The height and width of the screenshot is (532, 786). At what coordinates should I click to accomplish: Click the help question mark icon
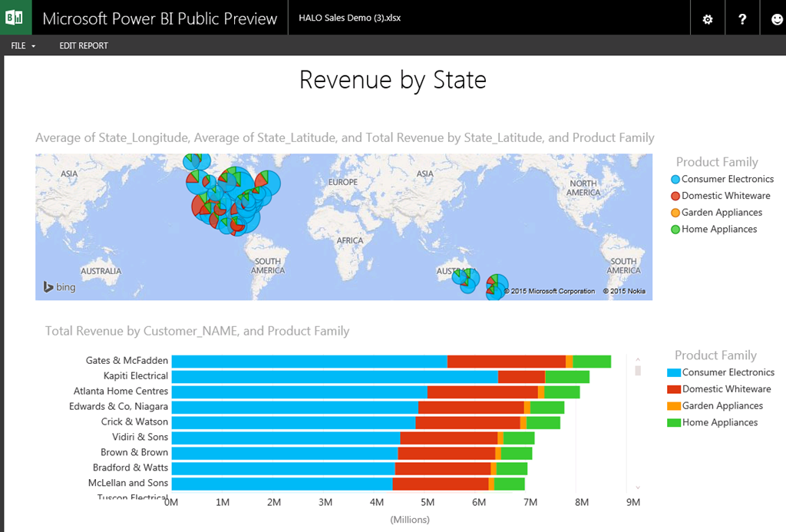click(x=742, y=19)
